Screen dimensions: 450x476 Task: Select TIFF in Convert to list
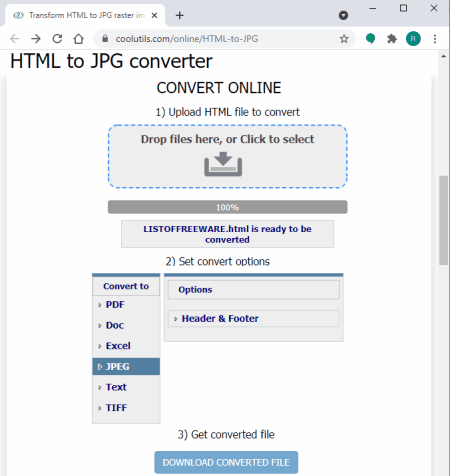pyautogui.click(x=126, y=408)
